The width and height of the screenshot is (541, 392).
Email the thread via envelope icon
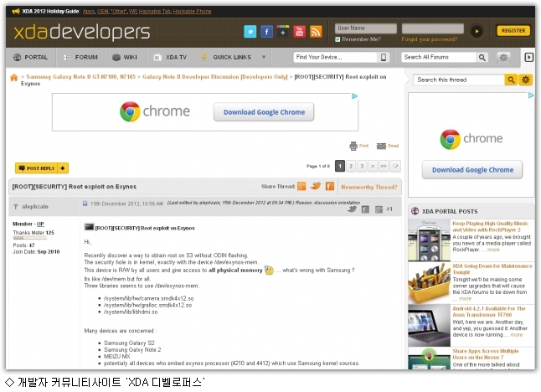pyautogui.click(x=381, y=146)
